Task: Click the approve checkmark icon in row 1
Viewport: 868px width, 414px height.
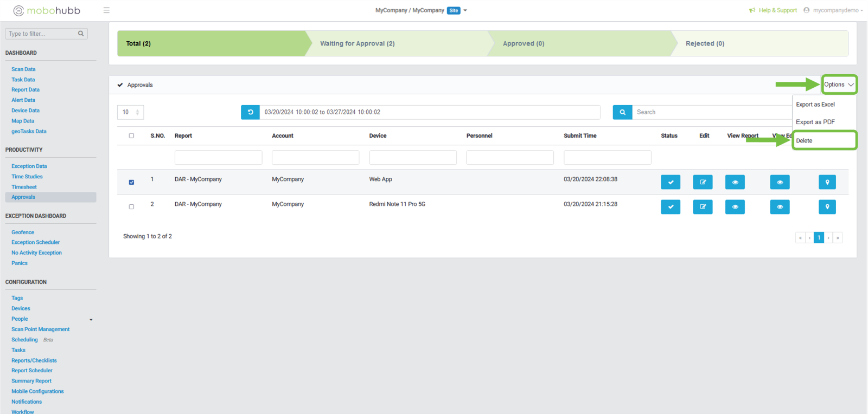Action: click(x=670, y=182)
